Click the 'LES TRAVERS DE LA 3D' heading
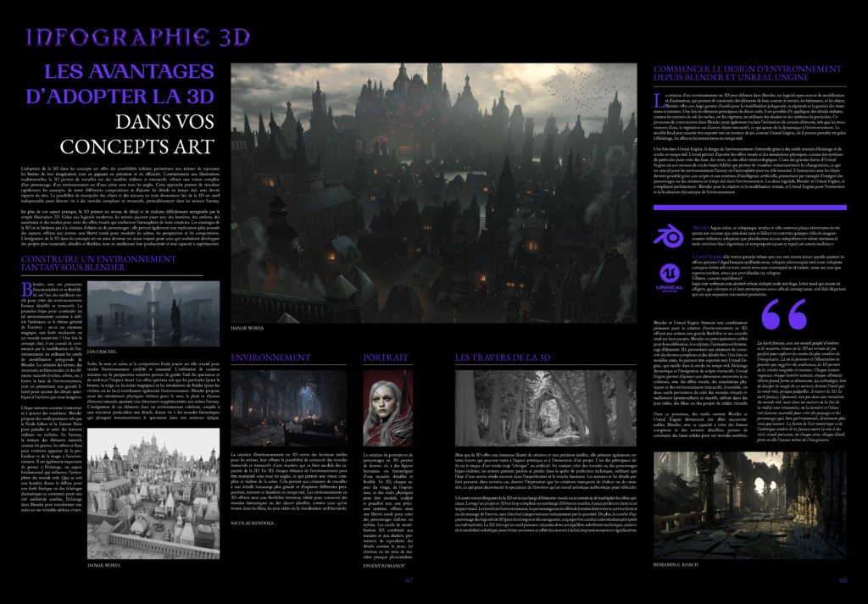This screenshot has height=604, width=868. click(503, 357)
